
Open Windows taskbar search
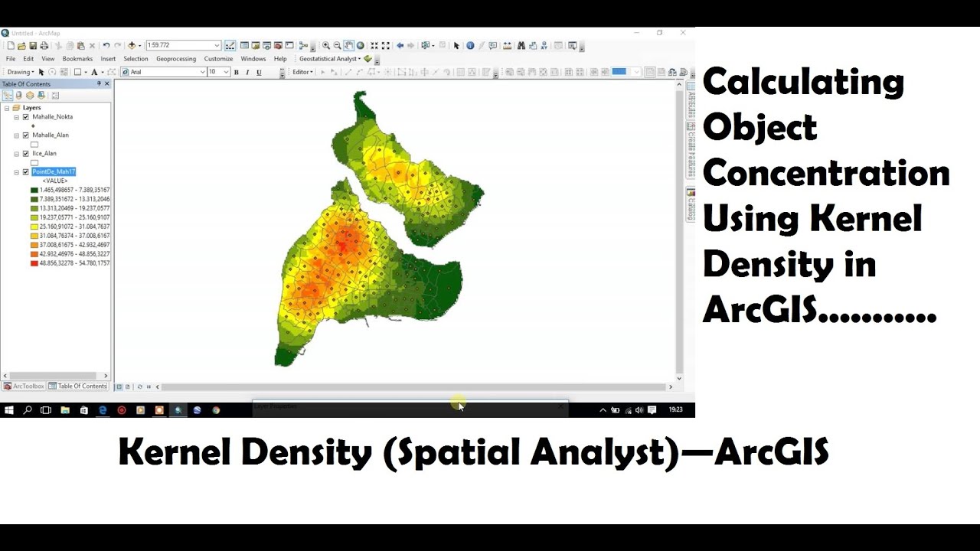[x=28, y=410]
